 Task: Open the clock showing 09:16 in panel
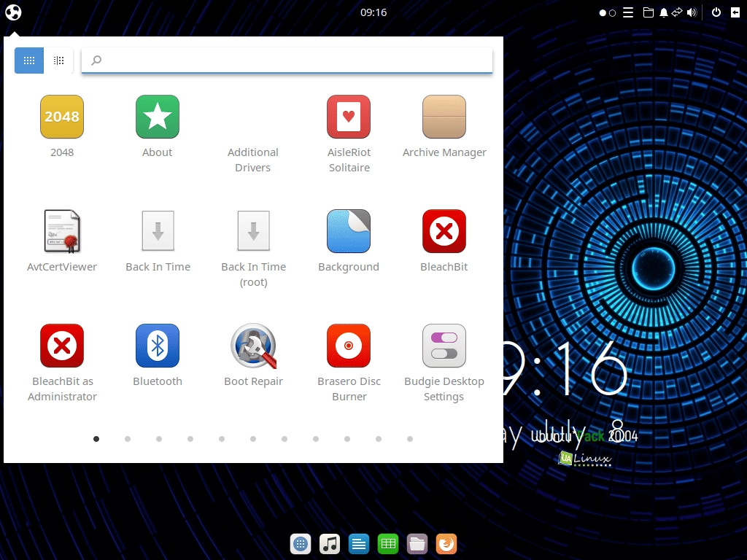click(x=373, y=12)
